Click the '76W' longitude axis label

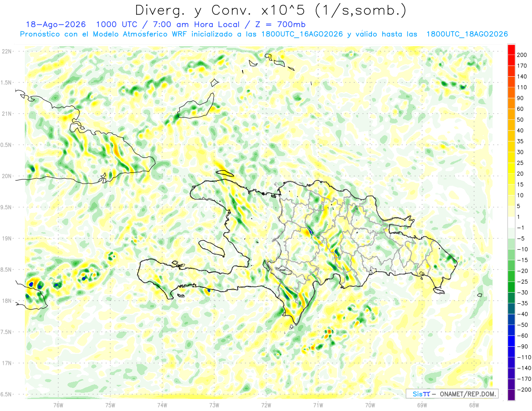pyautogui.click(x=59, y=405)
